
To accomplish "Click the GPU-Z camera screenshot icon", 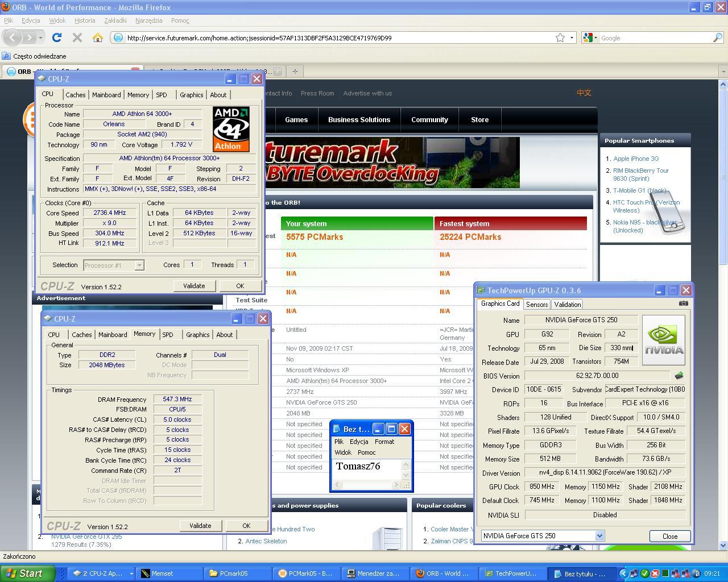I will coord(684,303).
